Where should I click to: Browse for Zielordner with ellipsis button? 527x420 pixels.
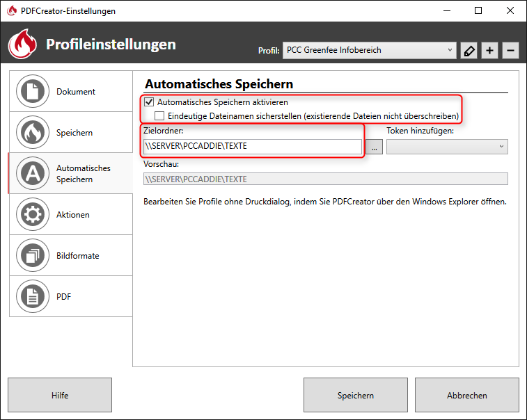point(374,147)
